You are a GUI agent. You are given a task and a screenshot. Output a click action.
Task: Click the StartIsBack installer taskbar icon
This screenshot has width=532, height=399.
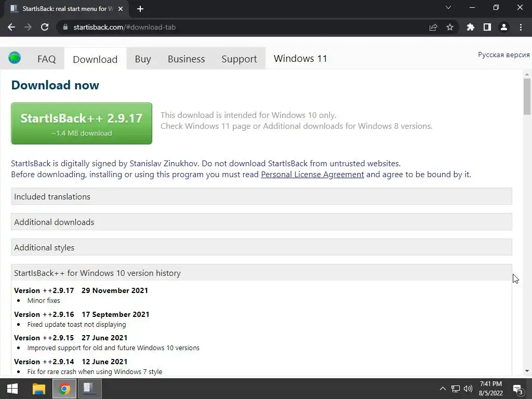(x=89, y=389)
